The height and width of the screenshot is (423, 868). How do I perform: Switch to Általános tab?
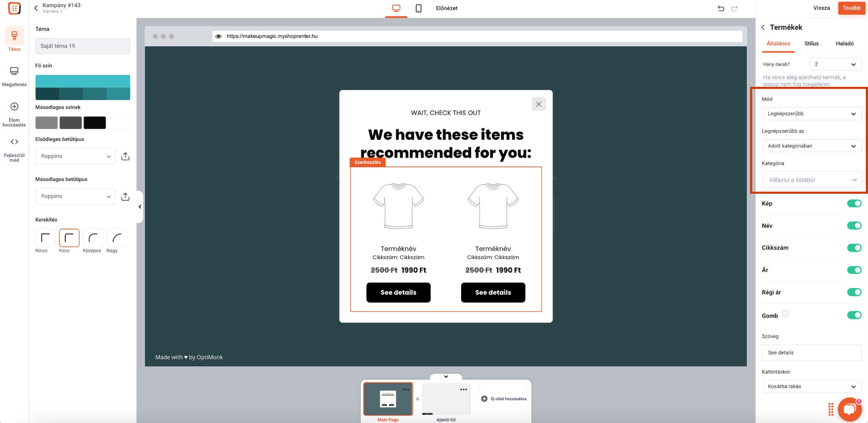pyautogui.click(x=778, y=44)
